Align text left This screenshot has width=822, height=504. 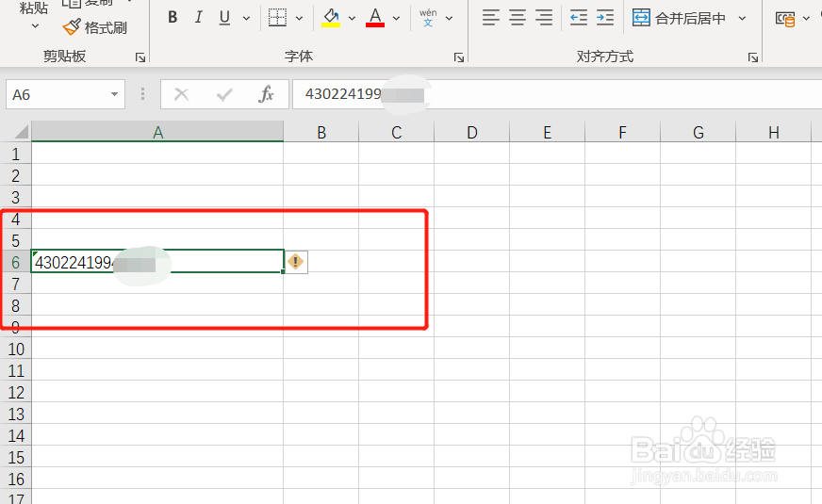click(491, 18)
